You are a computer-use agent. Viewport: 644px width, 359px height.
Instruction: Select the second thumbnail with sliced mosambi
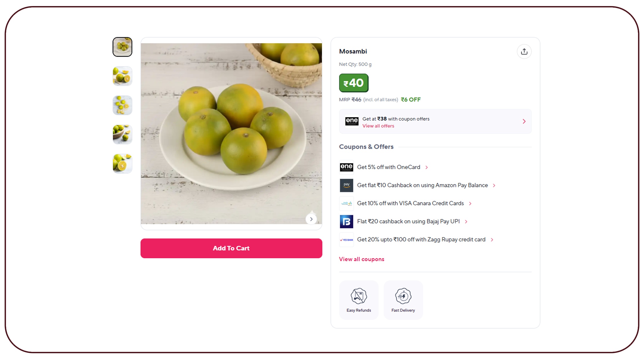(x=122, y=76)
